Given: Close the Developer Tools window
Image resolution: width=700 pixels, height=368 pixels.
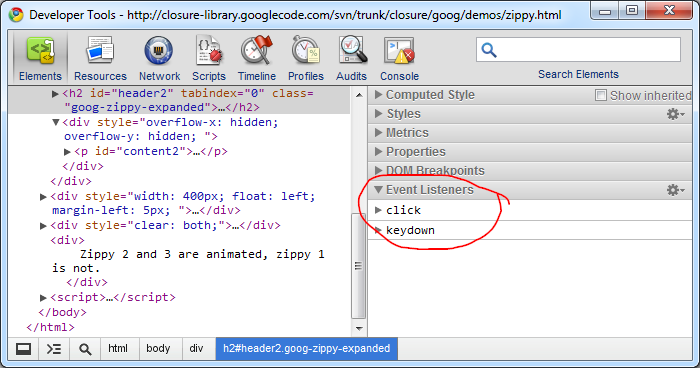Looking at the screenshot, I should click(x=669, y=11).
